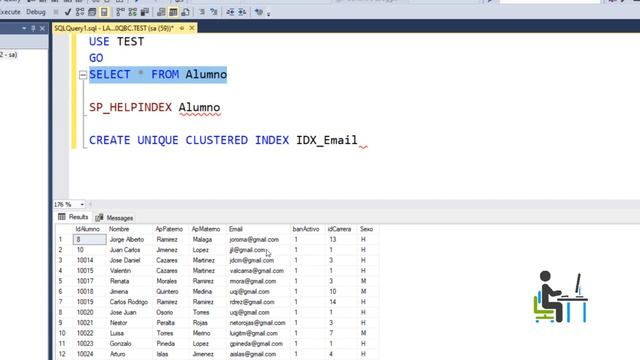Select the cell 'valcama@gmail.com'
The height and width of the screenshot is (360, 640).
point(258,271)
